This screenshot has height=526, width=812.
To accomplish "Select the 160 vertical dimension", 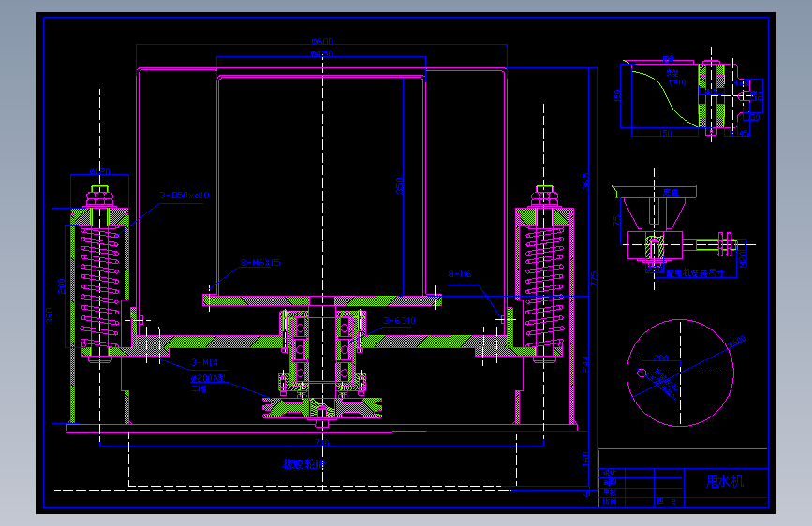I will click(585, 460).
